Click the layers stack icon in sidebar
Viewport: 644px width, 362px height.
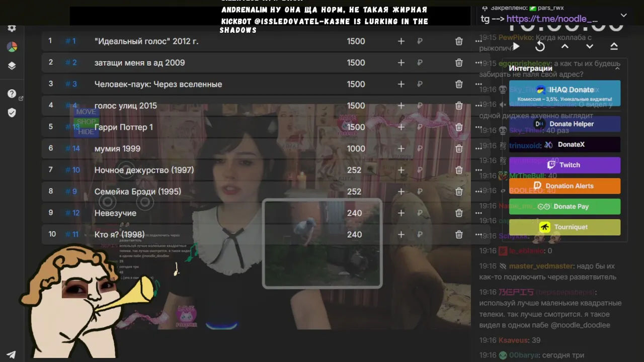tap(12, 66)
